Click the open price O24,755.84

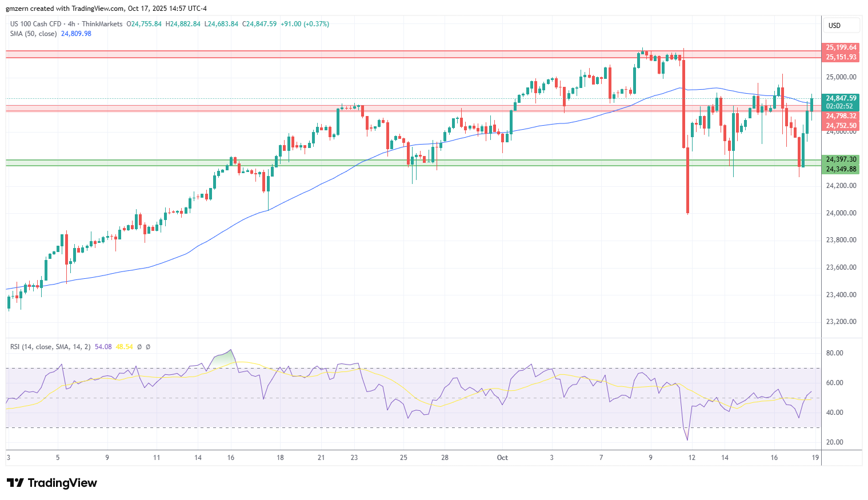pos(144,24)
